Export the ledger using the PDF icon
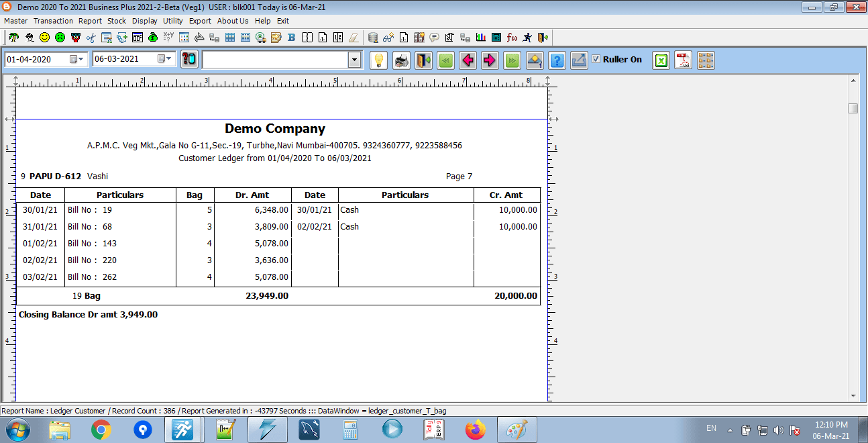This screenshot has width=868, height=443. (x=683, y=60)
